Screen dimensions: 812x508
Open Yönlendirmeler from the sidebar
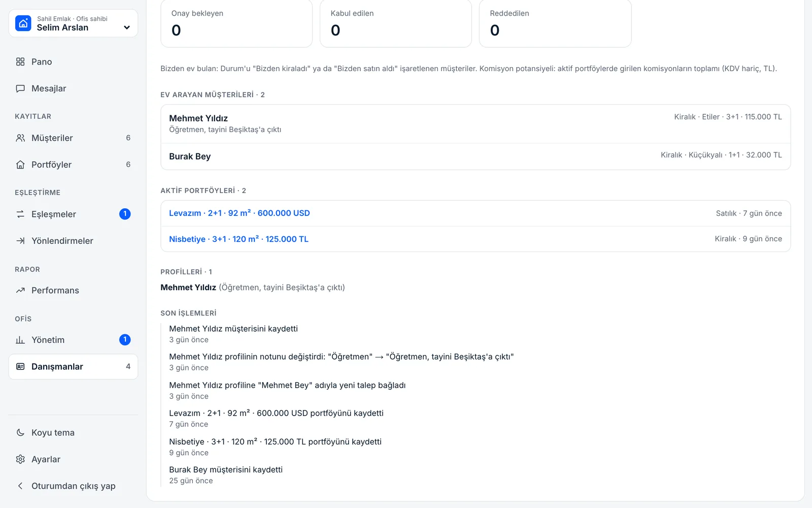[73, 241]
